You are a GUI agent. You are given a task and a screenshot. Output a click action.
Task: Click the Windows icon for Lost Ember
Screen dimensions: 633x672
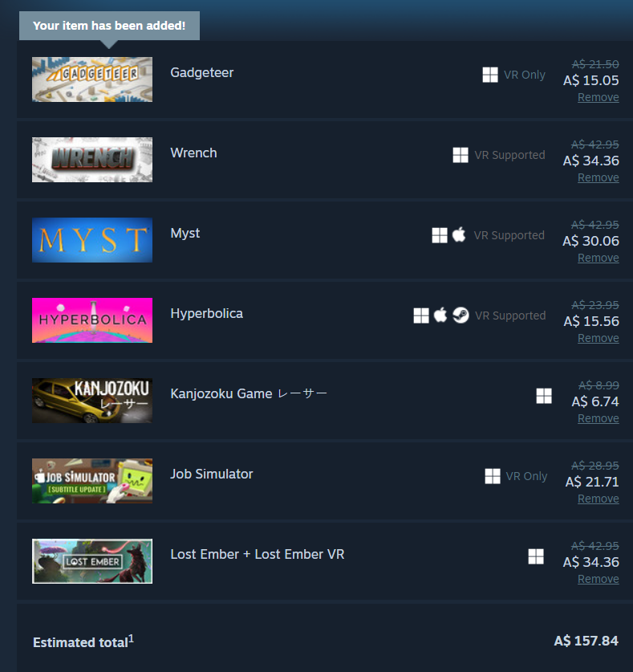click(x=536, y=556)
